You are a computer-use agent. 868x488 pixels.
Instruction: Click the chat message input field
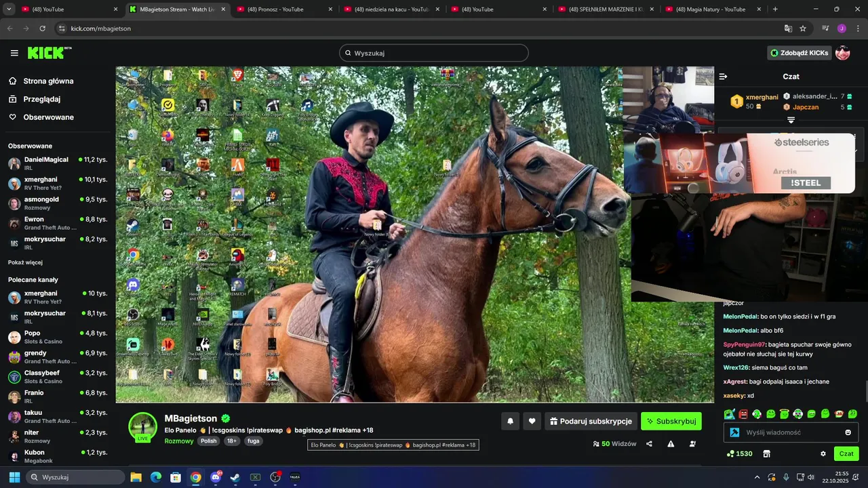[x=792, y=432]
